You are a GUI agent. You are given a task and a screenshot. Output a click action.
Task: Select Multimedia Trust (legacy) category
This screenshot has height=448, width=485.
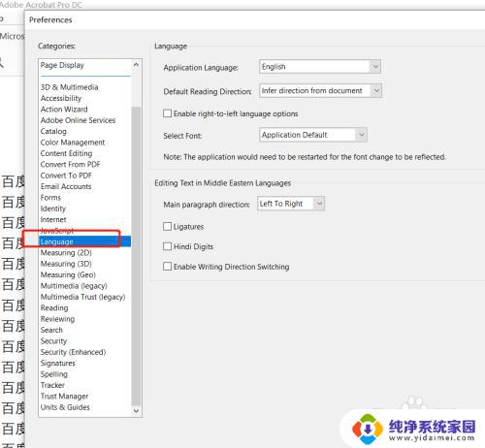[82, 297]
